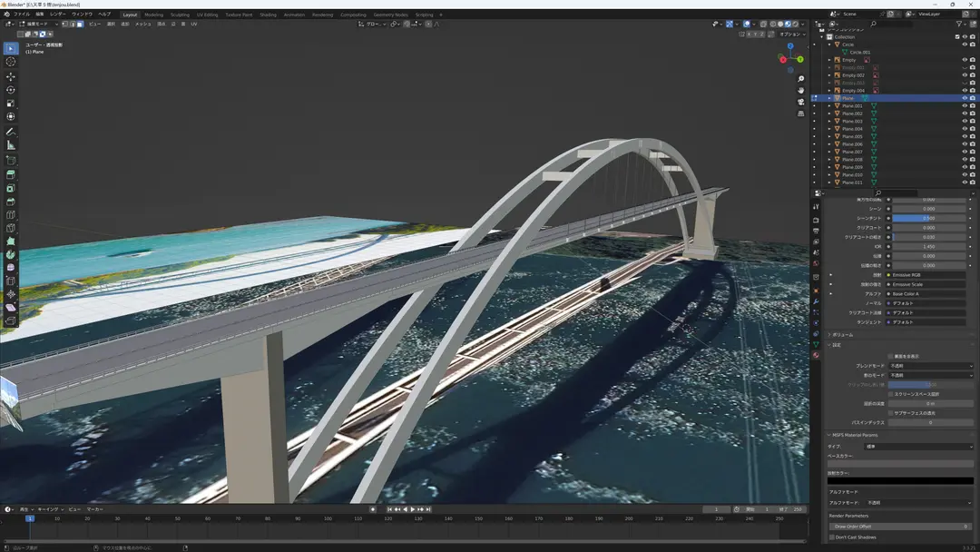Open the Mesh menu in viewport header
The image size is (980, 552).
[x=143, y=24]
